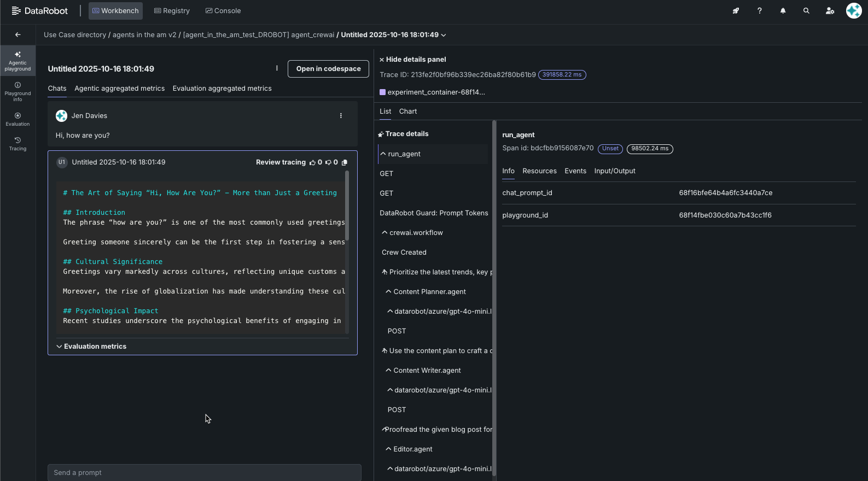The width and height of the screenshot is (868, 481).
Task: Copy the response with copy icon
Action: (x=345, y=162)
